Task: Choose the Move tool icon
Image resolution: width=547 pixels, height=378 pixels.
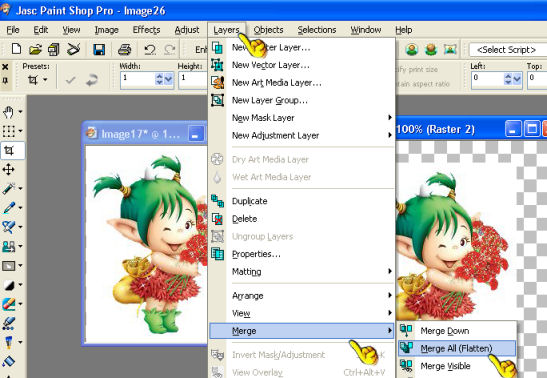Action: pos(9,170)
